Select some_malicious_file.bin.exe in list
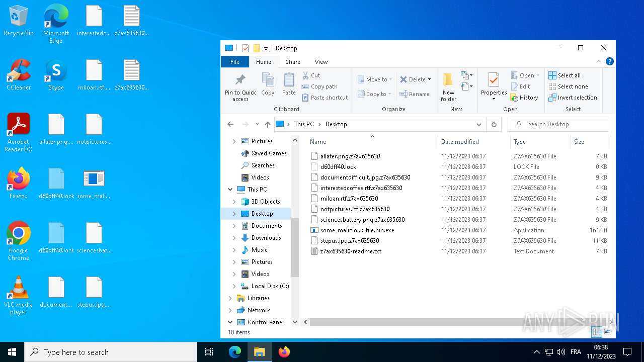Image resolution: width=644 pixels, height=362 pixels. click(357, 230)
